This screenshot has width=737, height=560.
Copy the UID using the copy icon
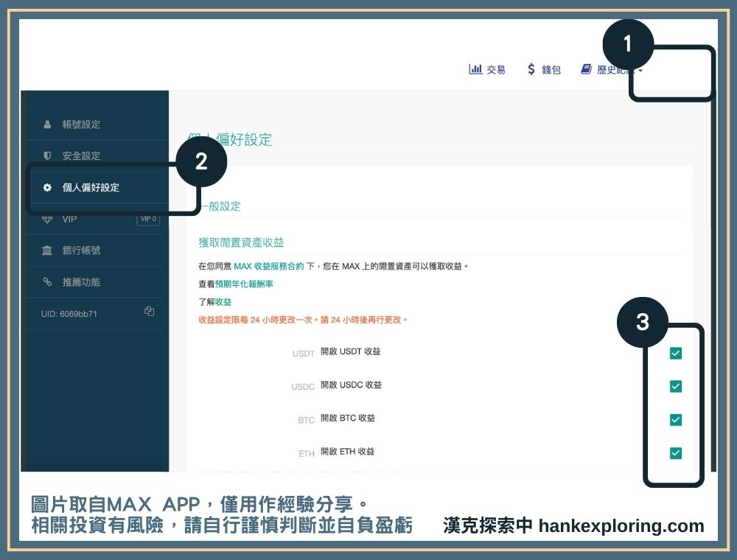tap(150, 312)
